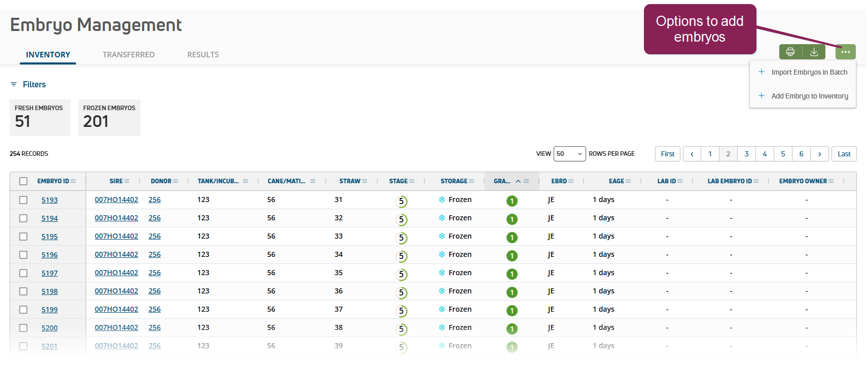Open embryo ID 5196 link
The image size is (868, 365).
point(50,255)
